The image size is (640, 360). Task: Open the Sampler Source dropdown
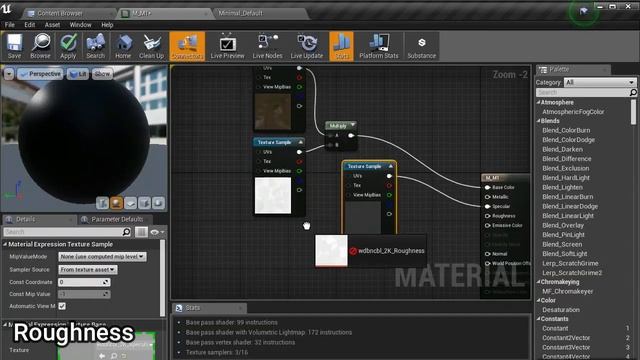(x=88, y=270)
